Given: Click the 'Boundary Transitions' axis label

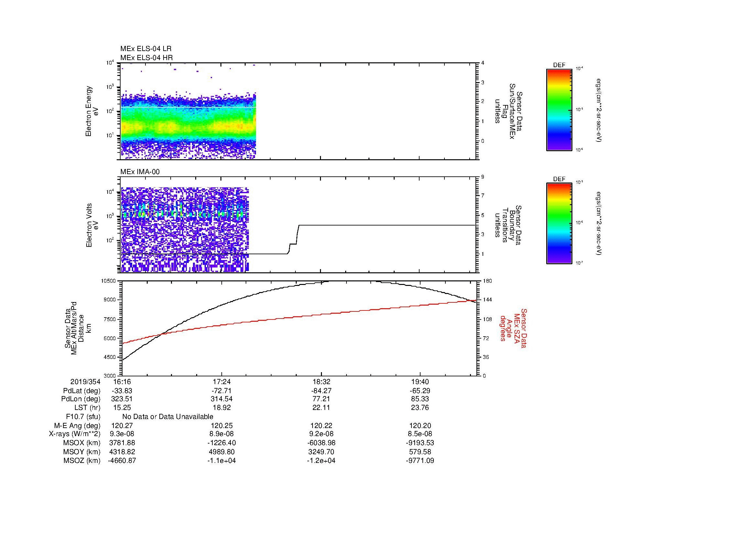Looking at the screenshot, I should point(507,225).
